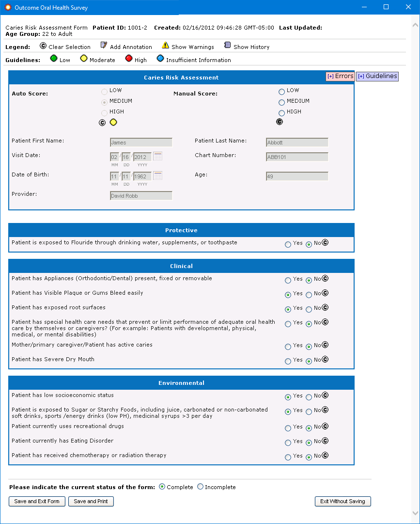The width and height of the screenshot is (420, 524).
Task: Click the red High guideline icon
Action: 129,59
